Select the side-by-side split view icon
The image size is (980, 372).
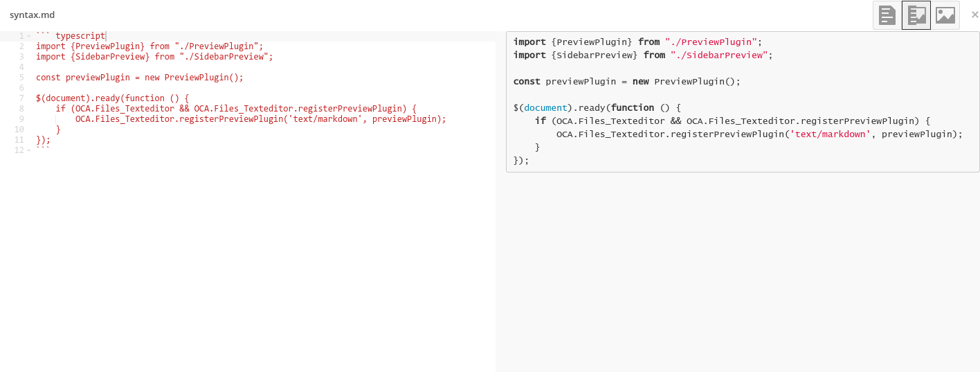click(x=916, y=15)
